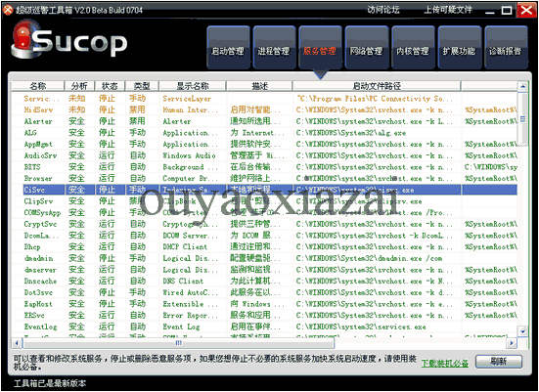The image size is (539, 392).
Task: Select the Dhcp service row
Action: pos(264,246)
